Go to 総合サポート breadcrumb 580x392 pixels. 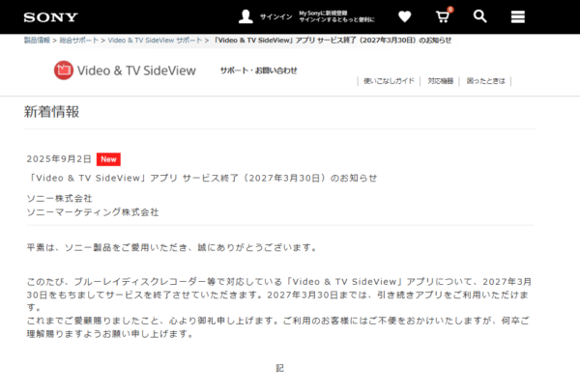click(x=79, y=41)
